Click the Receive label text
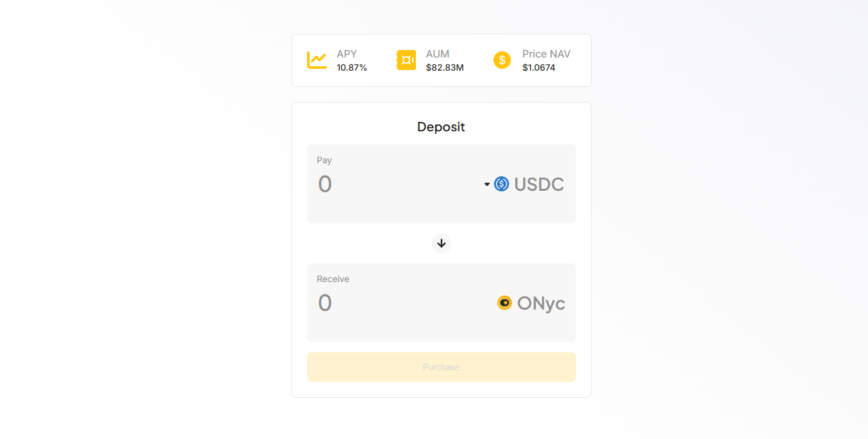Screen dimensions: 868x439 pos(333,279)
